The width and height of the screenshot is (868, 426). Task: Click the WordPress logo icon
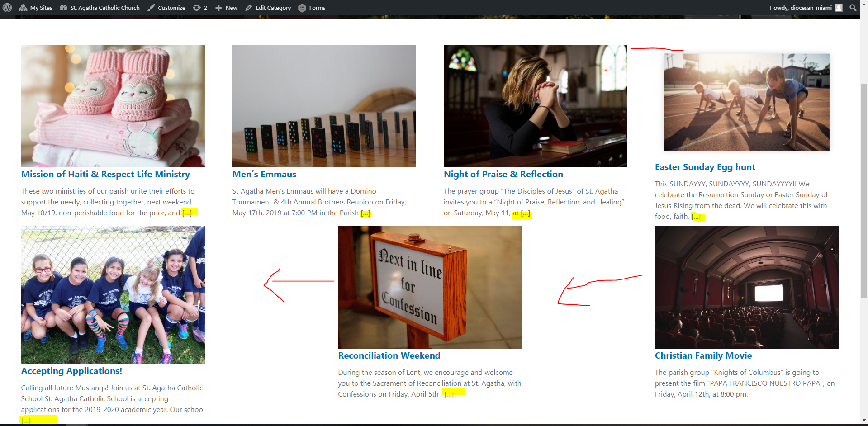tap(7, 8)
